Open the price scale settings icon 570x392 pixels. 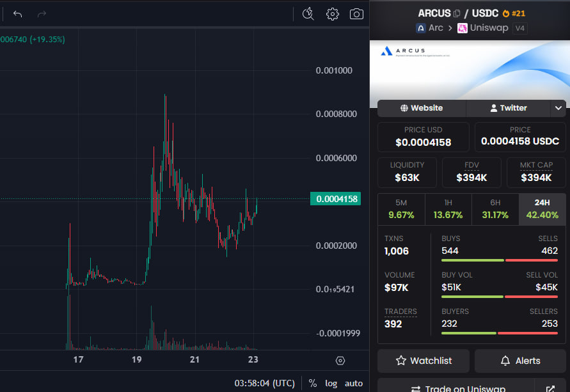coord(340,361)
